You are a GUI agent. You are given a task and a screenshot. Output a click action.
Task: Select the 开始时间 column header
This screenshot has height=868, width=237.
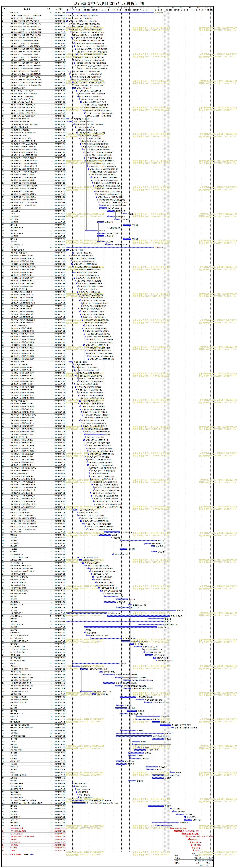click(x=59, y=9)
